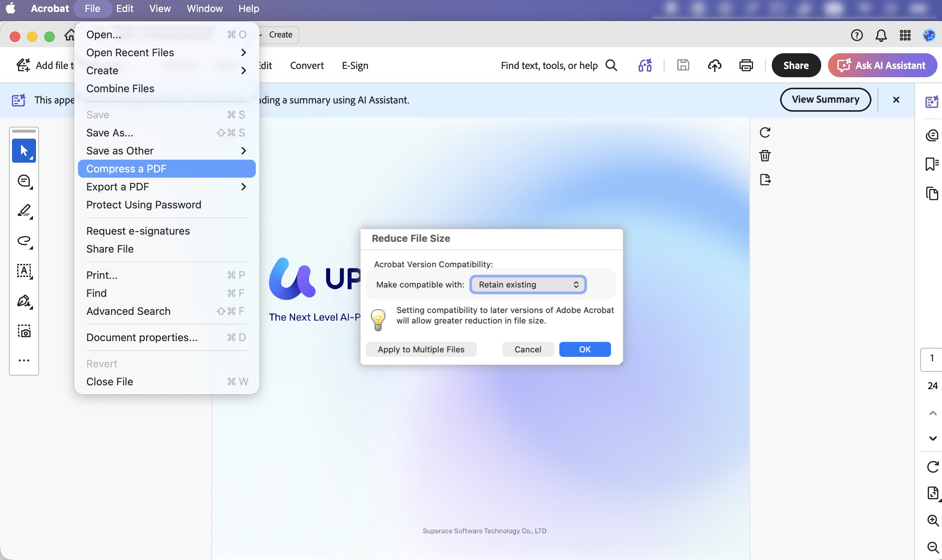Image resolution: width=942 pixels, height=560 pixels.
Task: Open the Window menu in menu bar
Action: pyautogui.click(x=204, y=8)
